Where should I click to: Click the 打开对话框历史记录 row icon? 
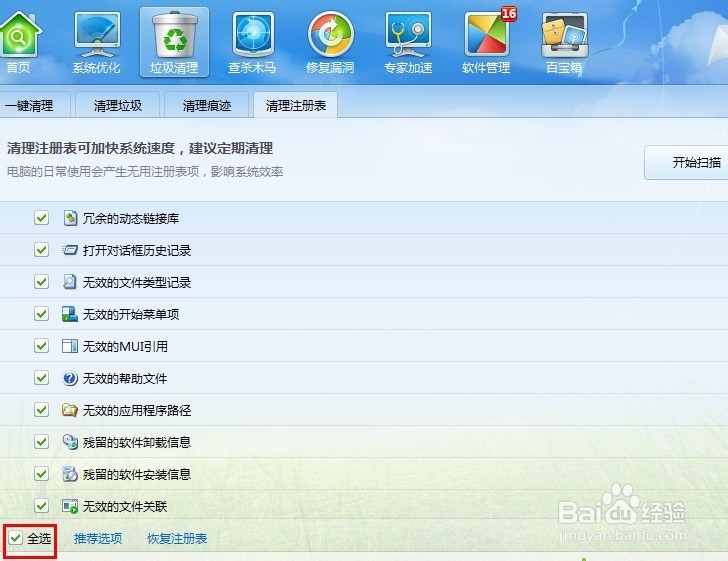70,250
